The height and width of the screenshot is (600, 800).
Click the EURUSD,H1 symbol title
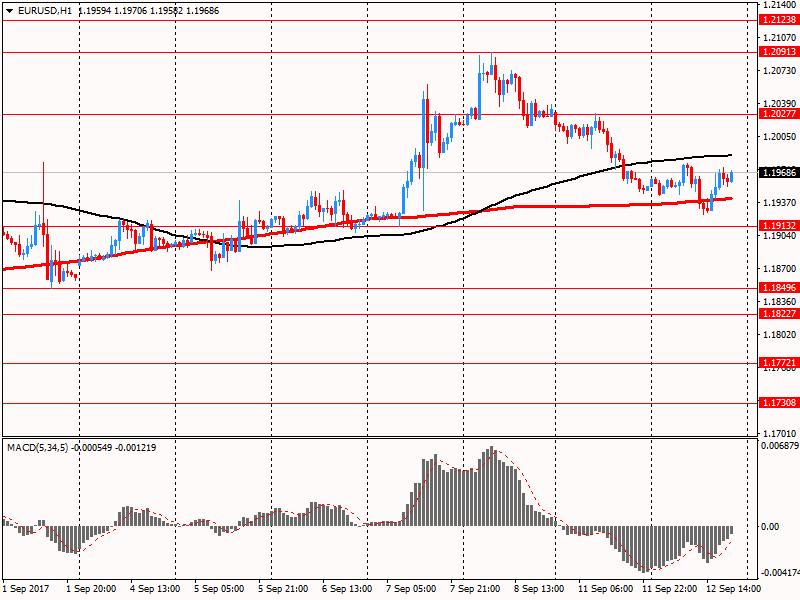click(44, 11)
